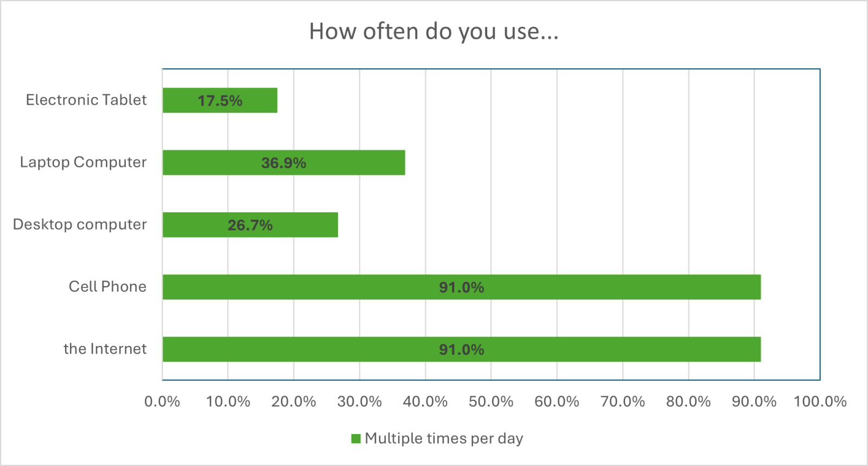868x466 pixels.
Task: Click the "Cell Phone" category label
Action: tap(107, 286)
